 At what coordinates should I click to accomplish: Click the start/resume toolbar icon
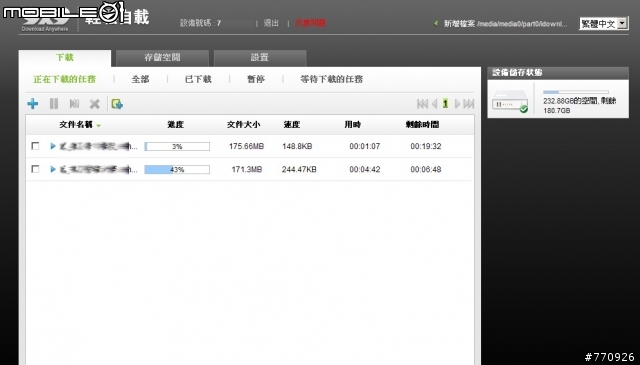74,104
